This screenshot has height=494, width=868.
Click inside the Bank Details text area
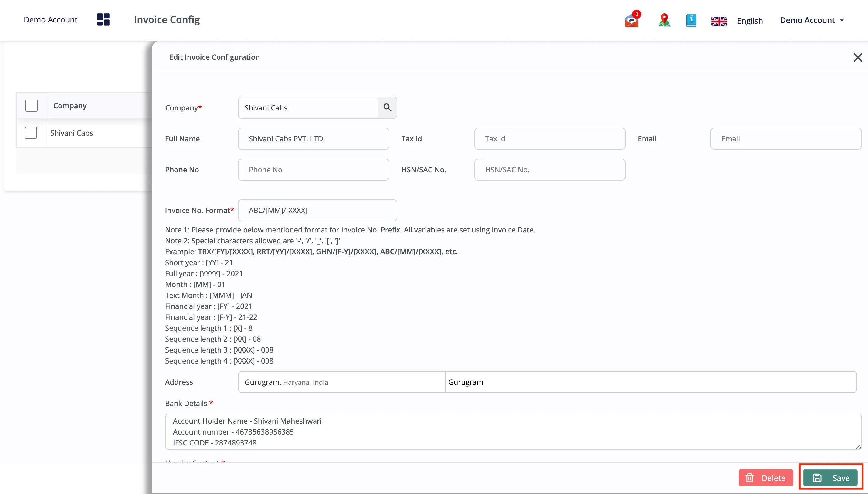[513, 431]
